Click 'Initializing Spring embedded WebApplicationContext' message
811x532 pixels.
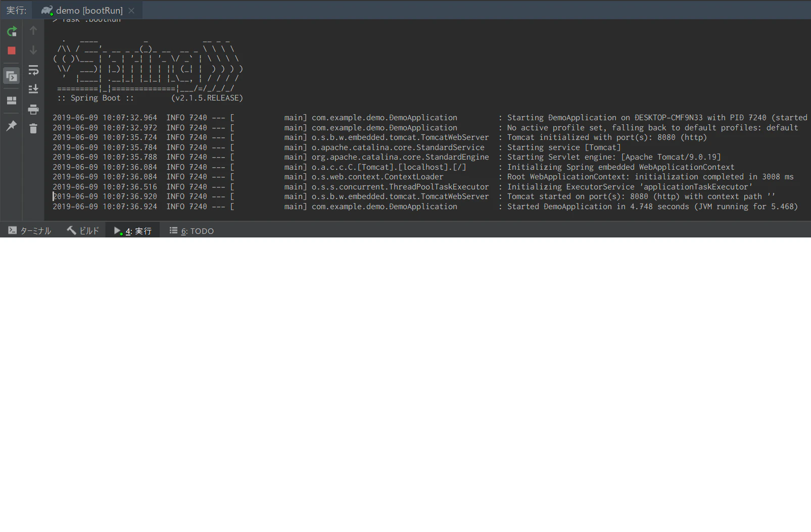621,167
